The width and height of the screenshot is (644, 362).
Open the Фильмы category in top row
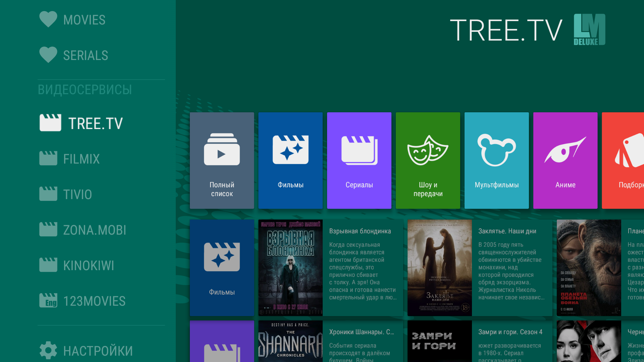(290, 160)
